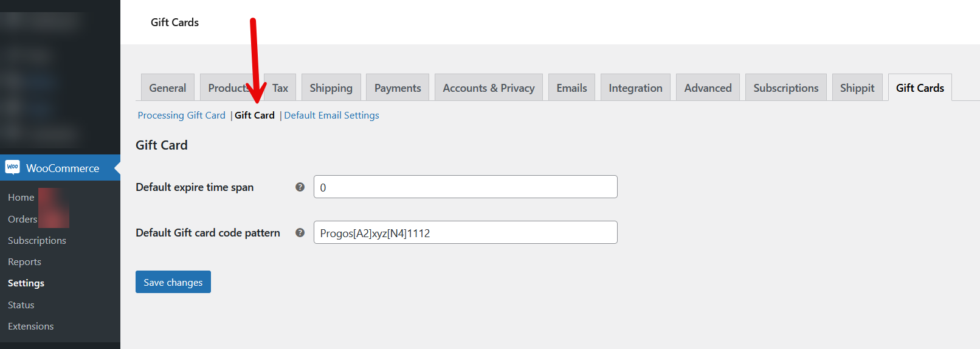
Task: Open WooCommerce menu in sidebar
Action: [60, 168]
